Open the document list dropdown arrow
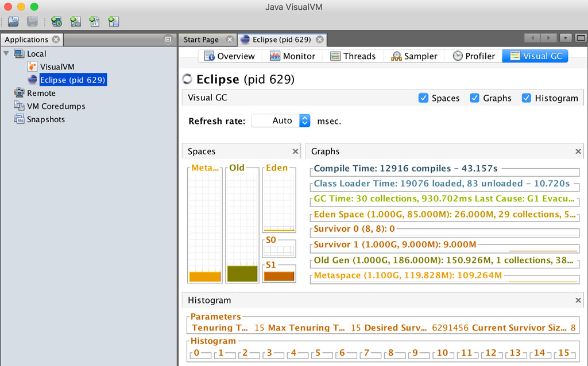The width and height of the screenshot is (588, 366). pyautogui.click(x=566, y=38)
